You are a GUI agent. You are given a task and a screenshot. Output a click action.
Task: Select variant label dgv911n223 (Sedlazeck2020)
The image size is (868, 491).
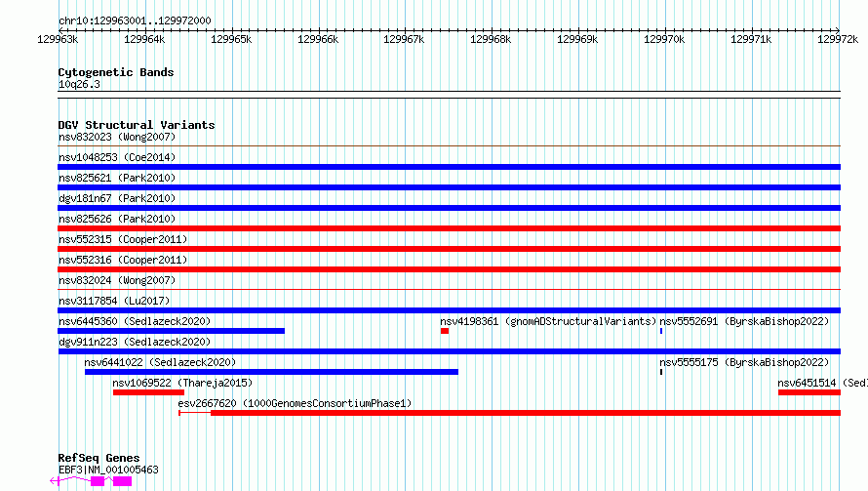click(135, 342)
